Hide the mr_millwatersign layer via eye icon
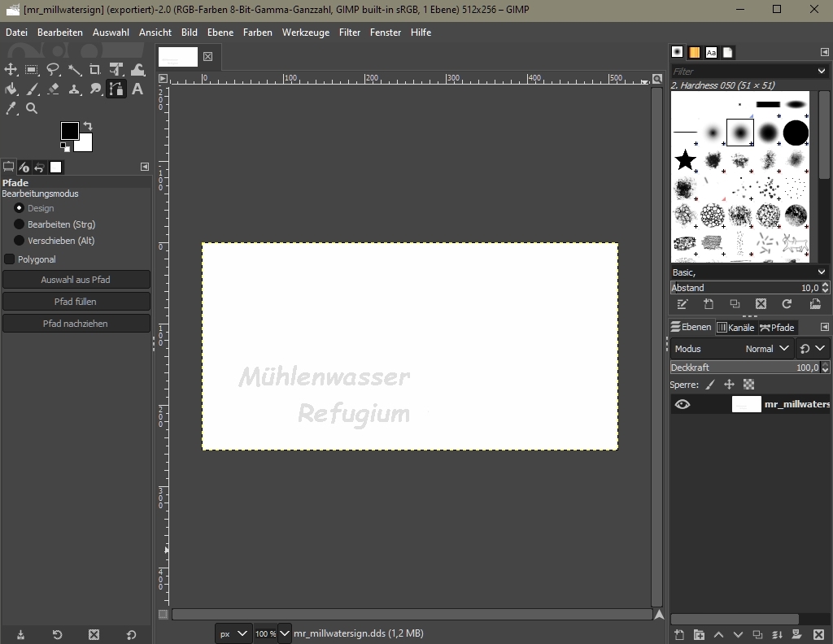 [x=682, y=404]
